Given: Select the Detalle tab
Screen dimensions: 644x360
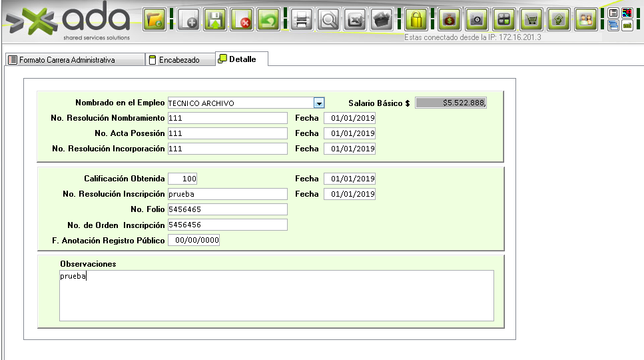Looking at the screenshot, I should [242, 59].
